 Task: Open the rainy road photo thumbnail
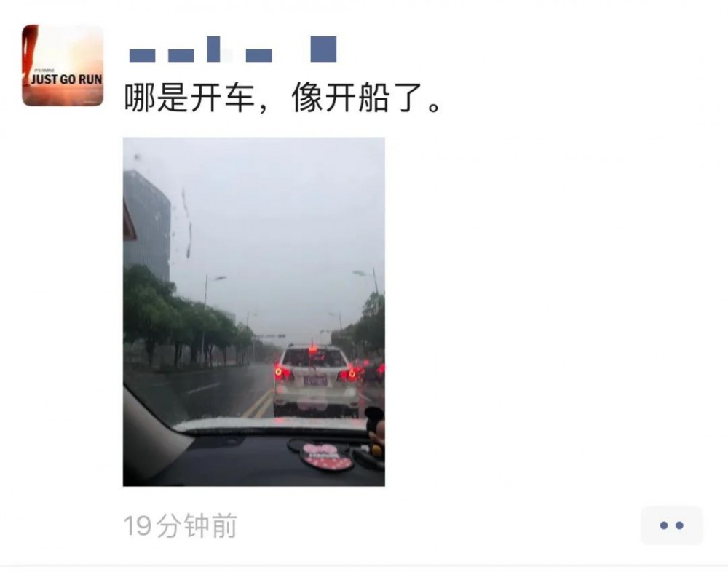254,311
